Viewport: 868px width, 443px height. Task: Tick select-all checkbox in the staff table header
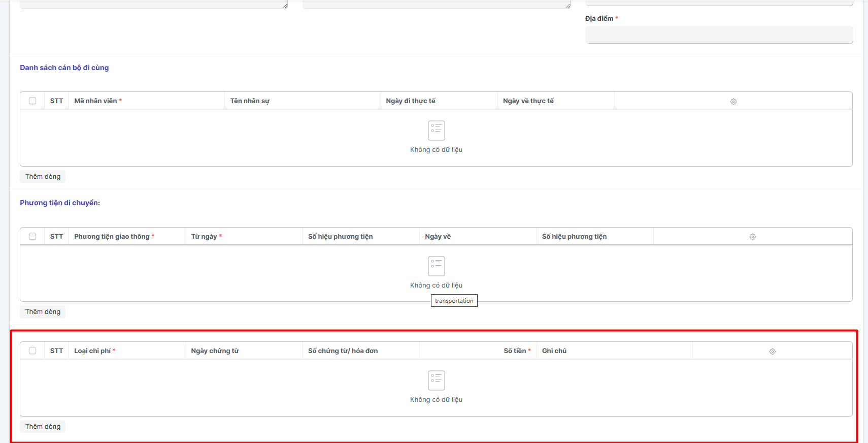pos(32,101)
